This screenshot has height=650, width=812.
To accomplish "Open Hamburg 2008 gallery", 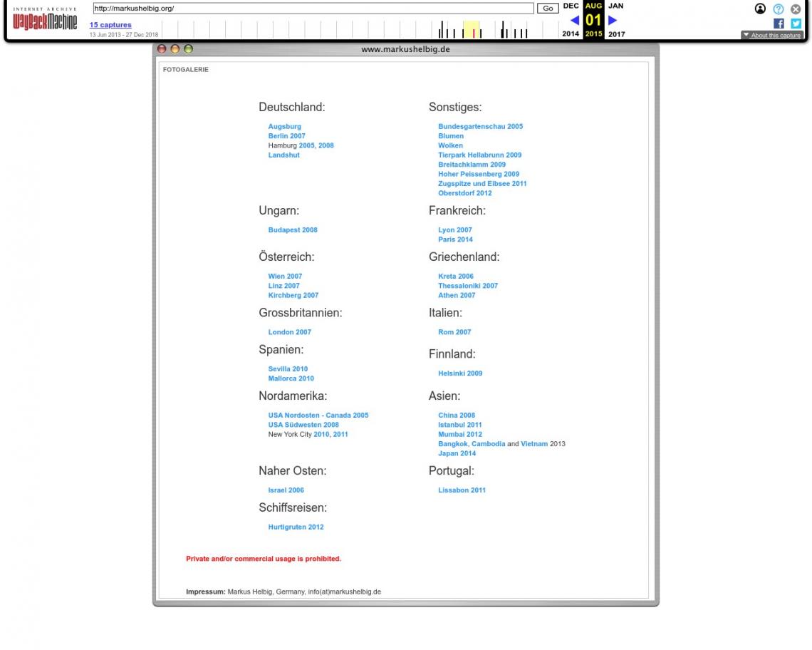I will 326,145.
